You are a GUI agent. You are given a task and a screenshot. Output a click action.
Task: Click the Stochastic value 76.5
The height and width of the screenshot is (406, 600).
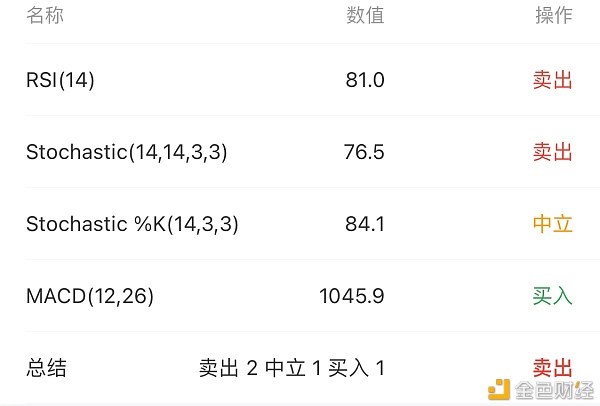tap(364, 152)
